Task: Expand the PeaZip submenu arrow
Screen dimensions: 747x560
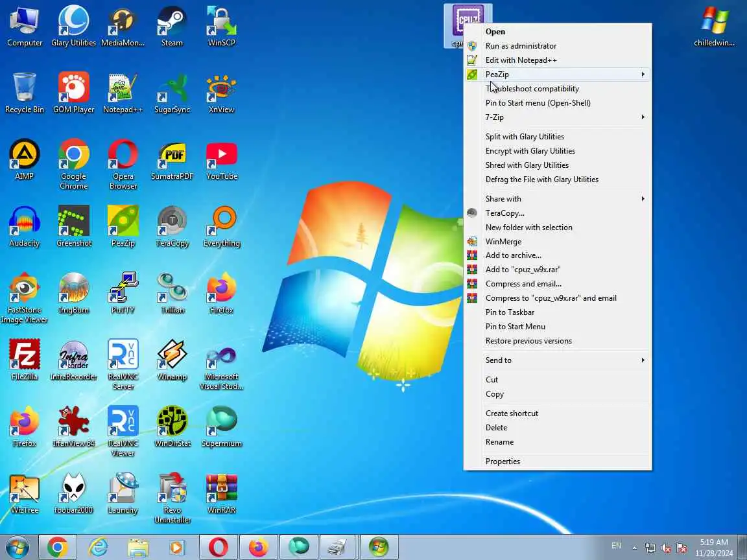Action: pos(643,75)
